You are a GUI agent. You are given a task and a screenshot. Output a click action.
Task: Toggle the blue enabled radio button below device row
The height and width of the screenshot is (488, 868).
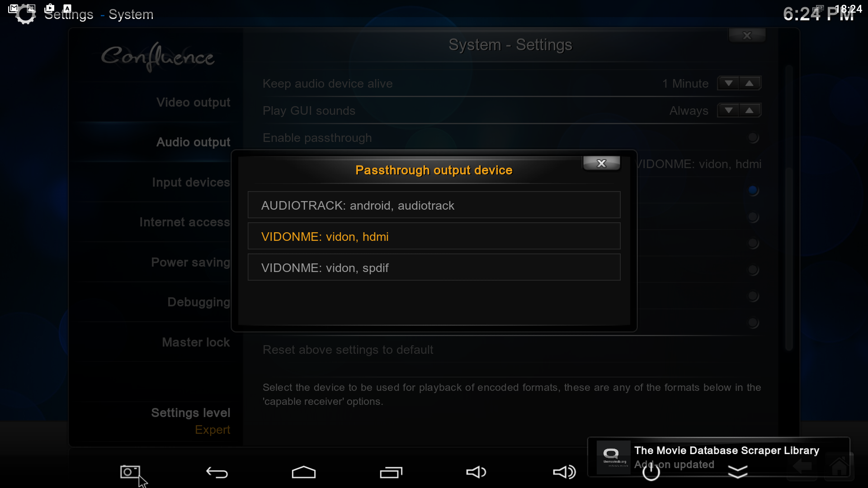pyautogui.click(x=753, y=190)
